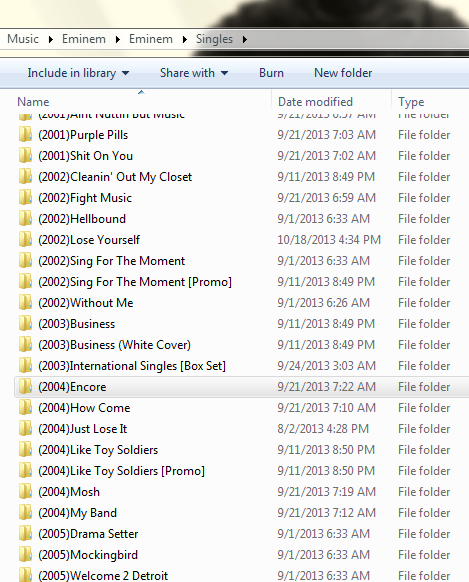The image size is (469, 582).
Task: Click folder icon of (2005)Drama Setter
Action: 25,533
